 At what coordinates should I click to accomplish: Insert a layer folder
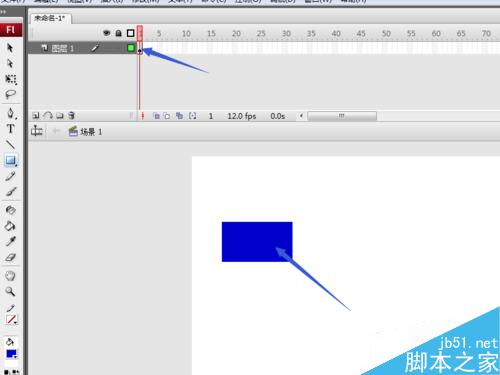tap(60, 116)
